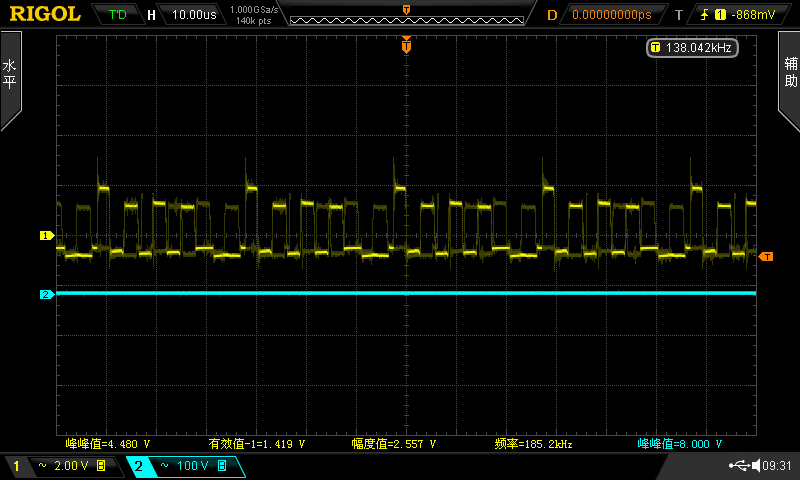The width and height of the screenshot is (800, 480).
Task: Click the waveform memory overview bar
Action: tap(407, 20)
